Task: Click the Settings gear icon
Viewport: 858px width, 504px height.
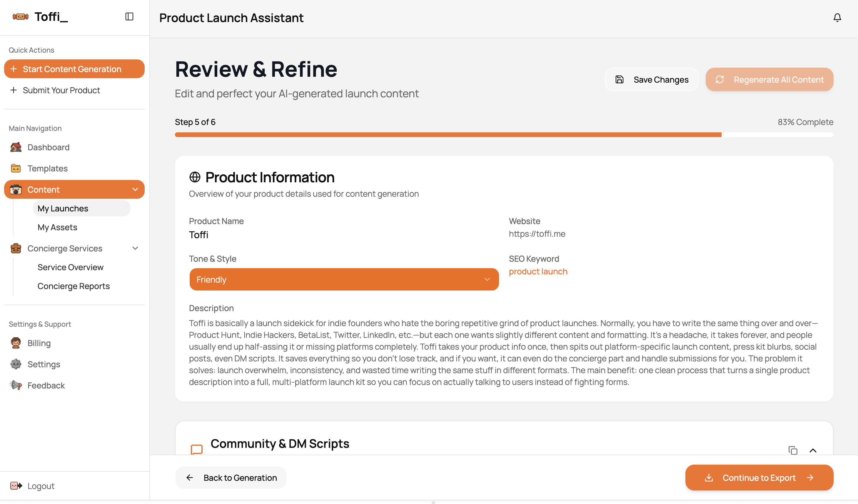Action: pos(16,364)
